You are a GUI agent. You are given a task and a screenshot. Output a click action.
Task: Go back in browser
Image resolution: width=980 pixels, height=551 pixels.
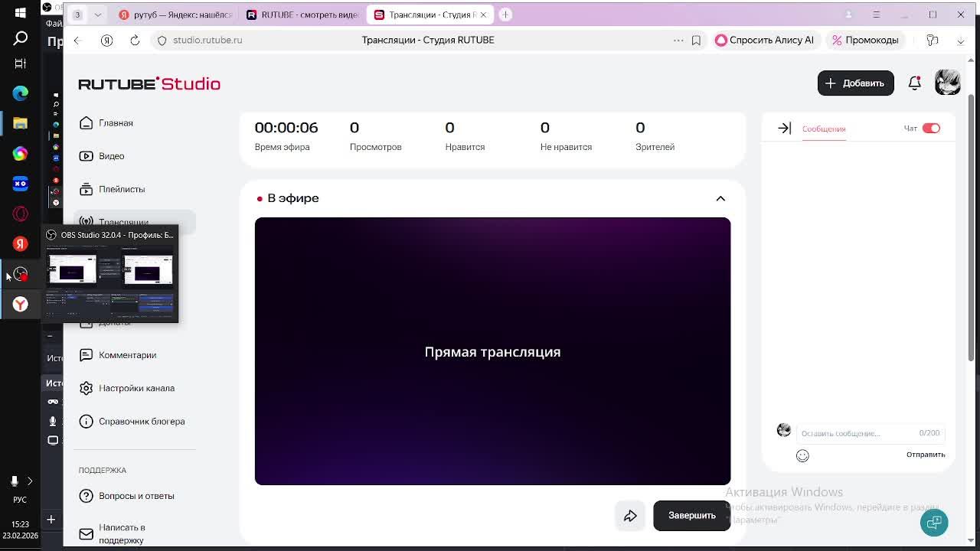tap(77, 40)
